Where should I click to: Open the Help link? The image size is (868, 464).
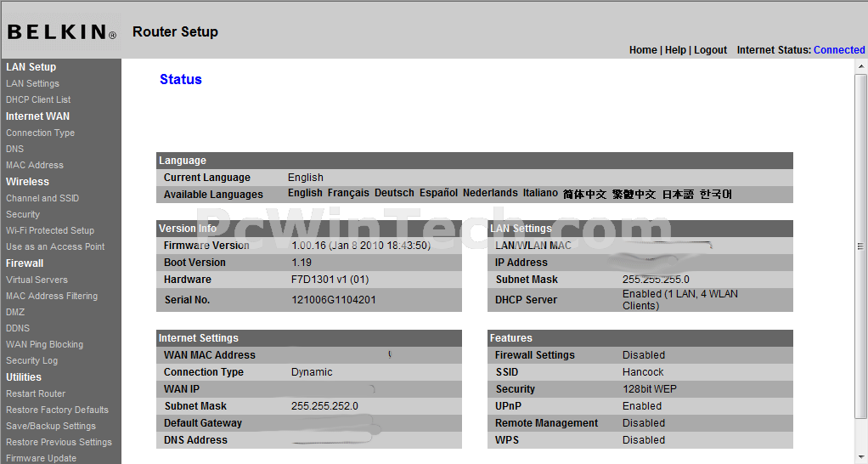pyautogui.click(x=675, y=50)
